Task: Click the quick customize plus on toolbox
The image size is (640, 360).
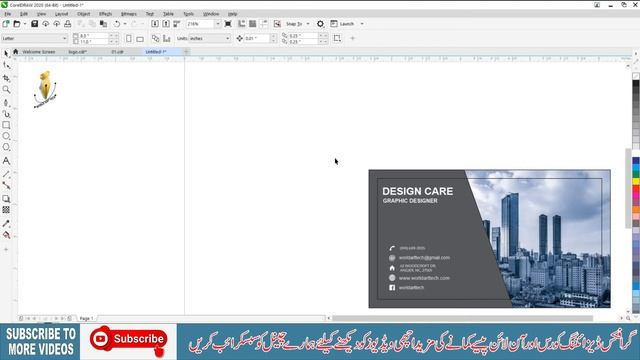Action: click(6, 249)
